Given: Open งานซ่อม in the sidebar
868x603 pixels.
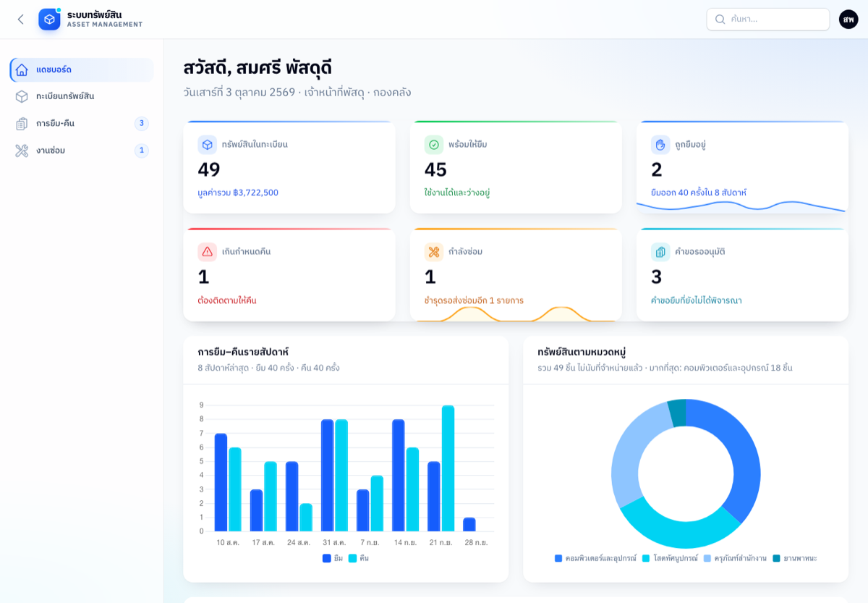Looking at the screenshot, I should click(x=82, y=151).
